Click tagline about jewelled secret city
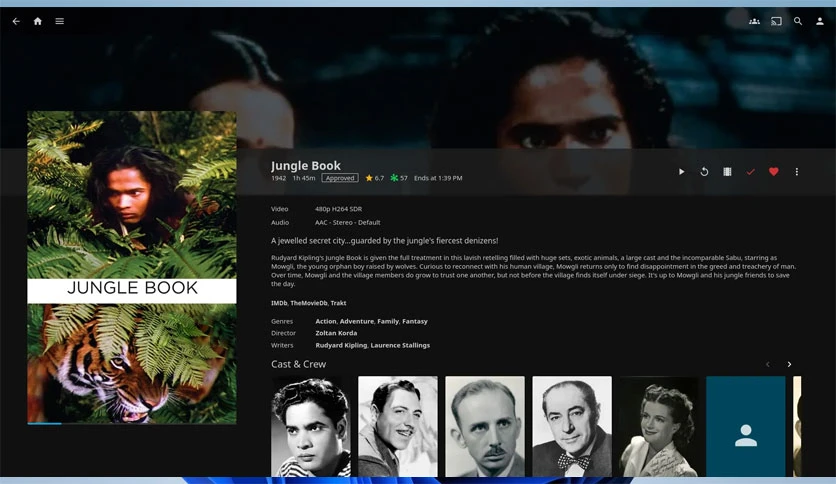The height and width of the screenshot is (484, 836). point(384,240)
